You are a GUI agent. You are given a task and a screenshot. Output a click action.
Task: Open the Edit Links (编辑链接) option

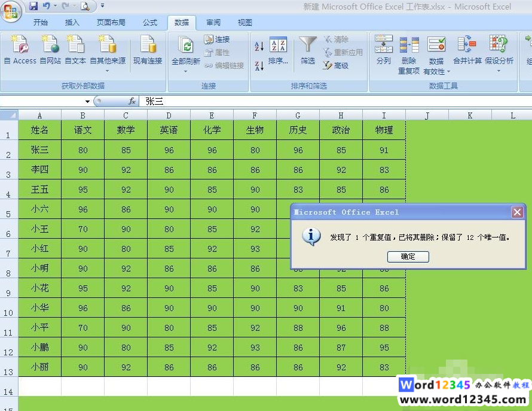tap(224, 66)
